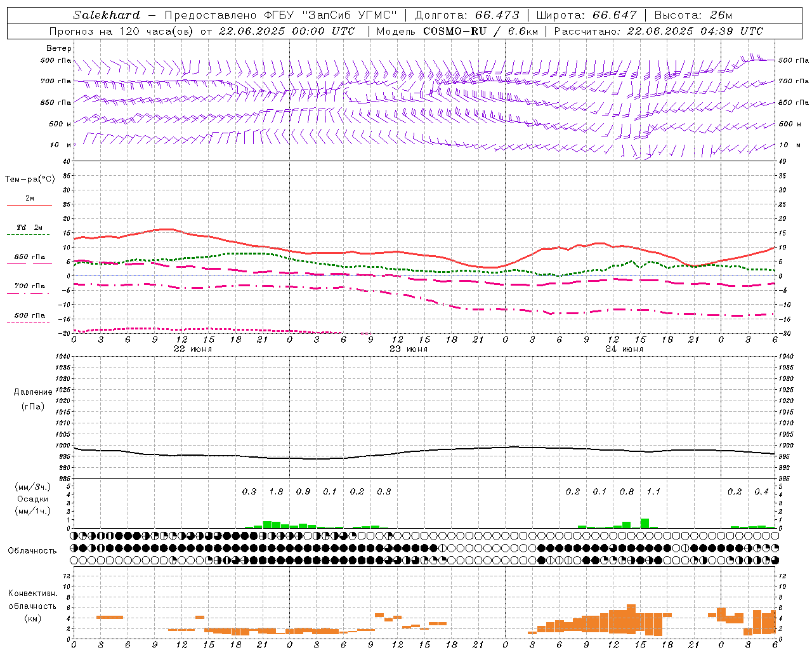The height and width of the screenshot is (650, 812).
Task: Click the "(км)" convective cloud unit label
Action: click(32, 618)
